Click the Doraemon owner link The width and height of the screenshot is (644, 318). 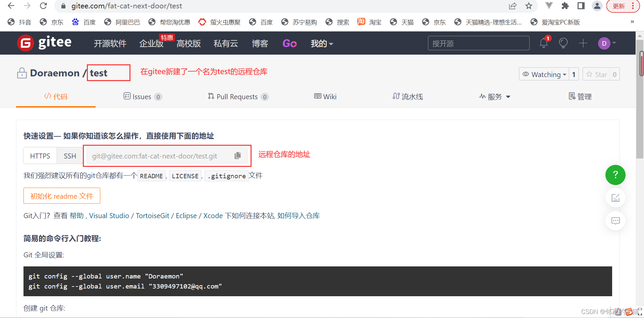55,73
